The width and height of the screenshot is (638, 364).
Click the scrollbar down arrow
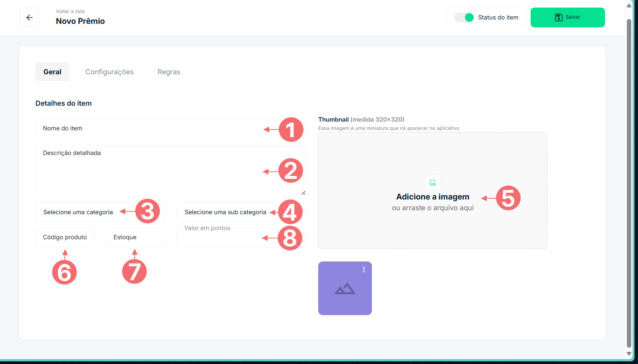[x=629, y=353]
